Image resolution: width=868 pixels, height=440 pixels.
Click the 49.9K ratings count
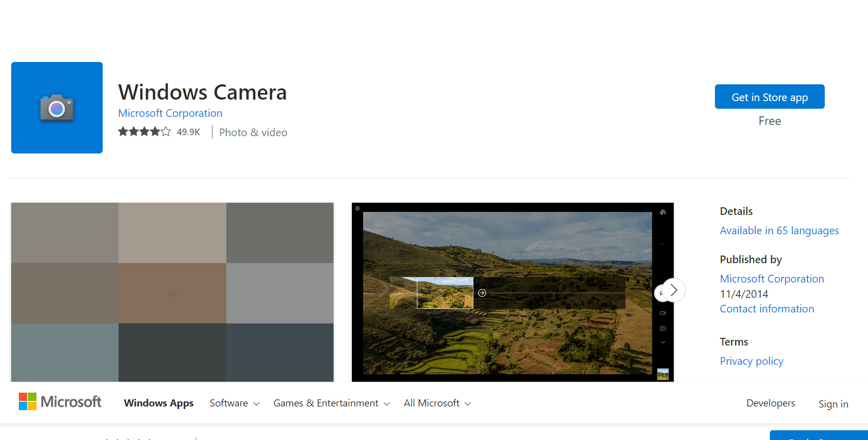[x=188, y=132]
